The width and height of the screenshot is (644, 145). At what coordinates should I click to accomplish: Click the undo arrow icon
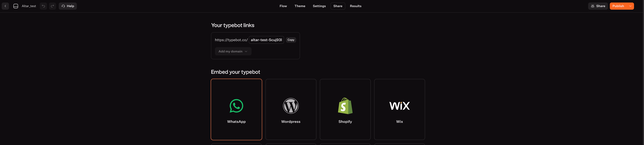click(43, 6)
